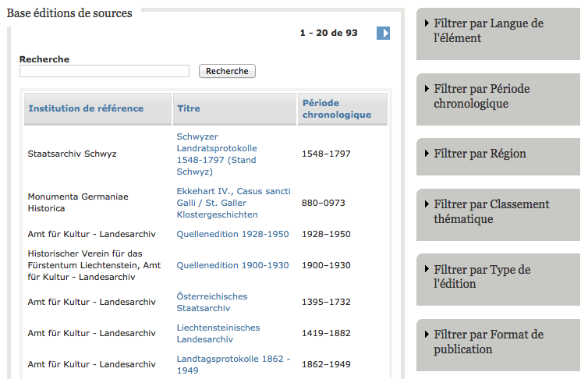The width and height of the screenshot is (588, 379).
Task: Show Filtrer par Format de publication options
Action: point(488,342)
